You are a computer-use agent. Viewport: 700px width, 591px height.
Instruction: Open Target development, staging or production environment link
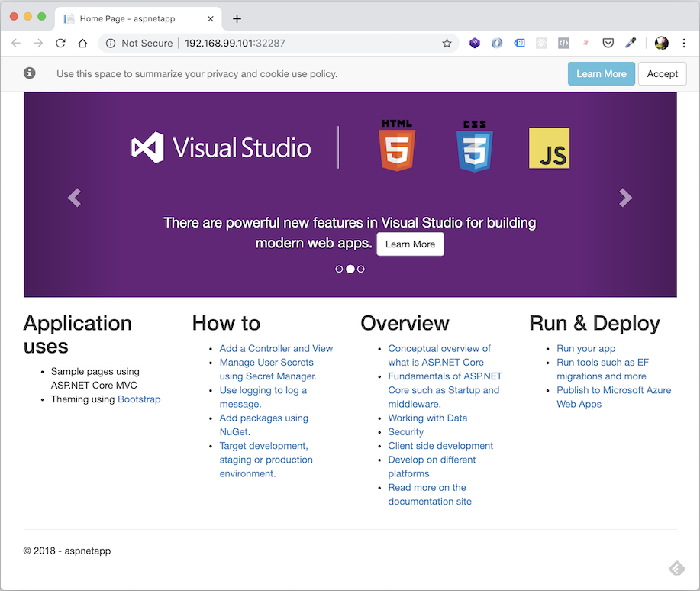(266, 460)
